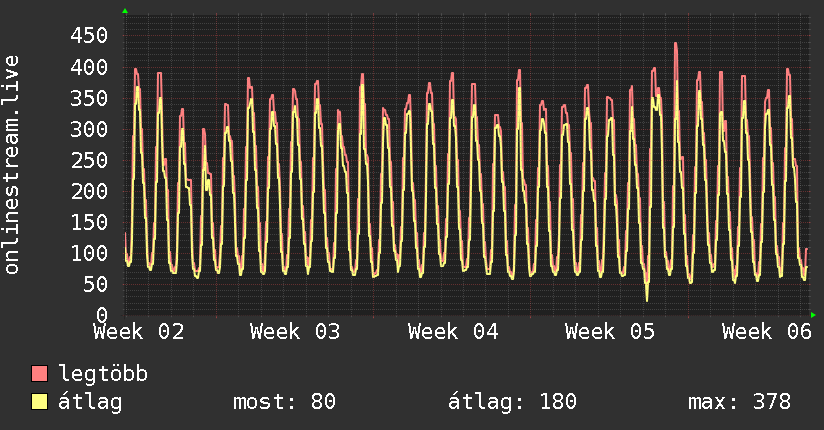Click the Week 03 axis label
The width and height of the screenshot is (824, 430).
click(x=295, y=332)
